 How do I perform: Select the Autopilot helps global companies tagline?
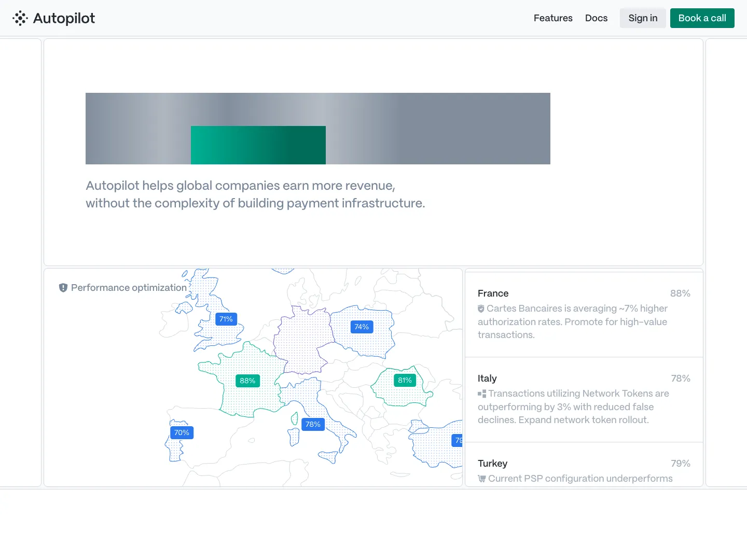255,194
